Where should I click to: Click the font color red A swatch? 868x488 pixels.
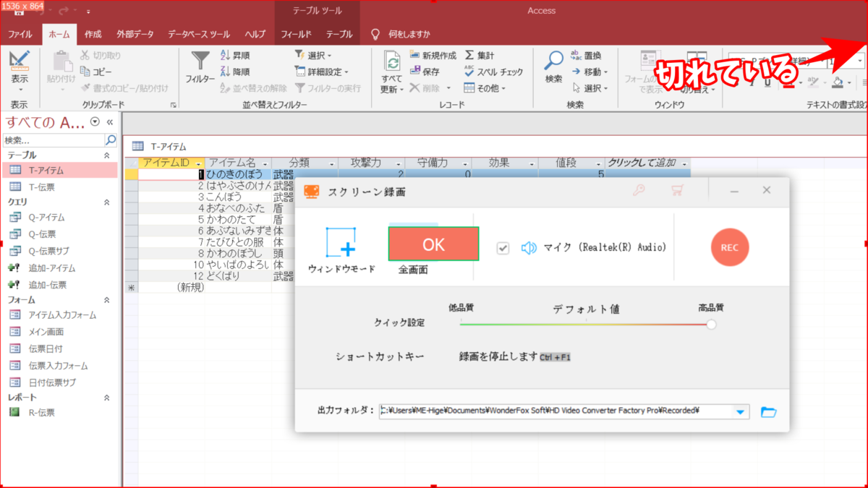click(x=788, y=82)
